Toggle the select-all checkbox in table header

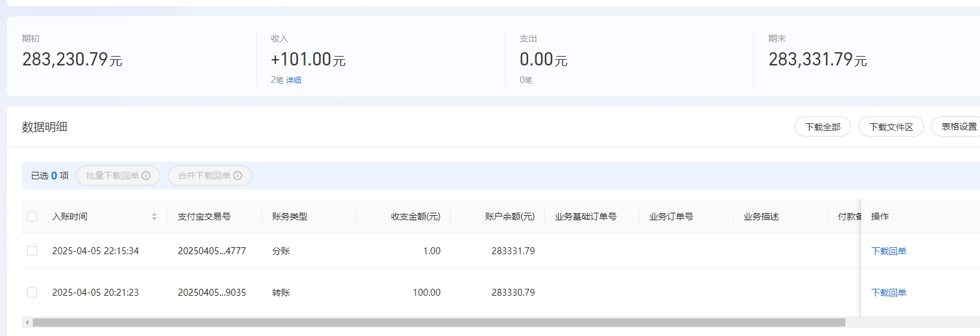click(x=32, y=216)
